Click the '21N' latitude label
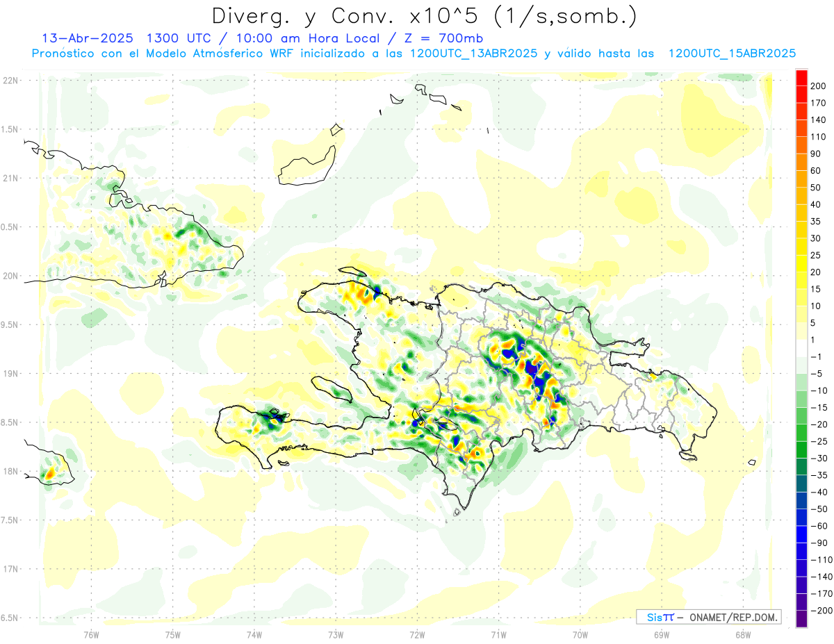Screen dimensions: 834x644 click(9, 178)
